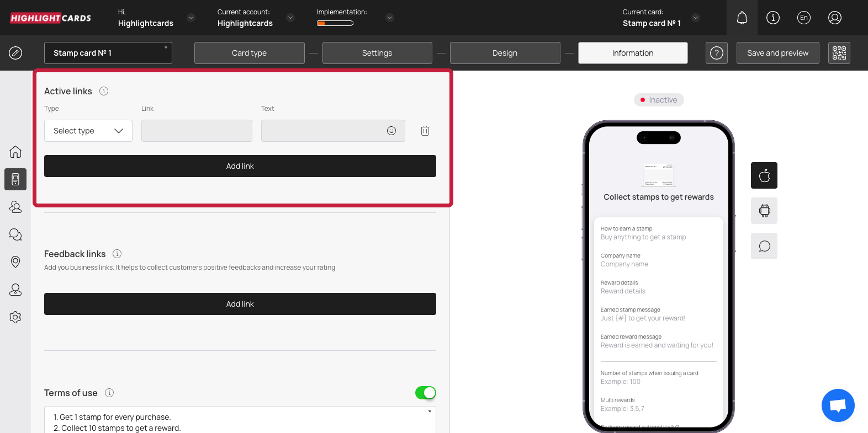868x433 pixels.
Task: Click the Implementation progress bar
Action: point(335,23)
